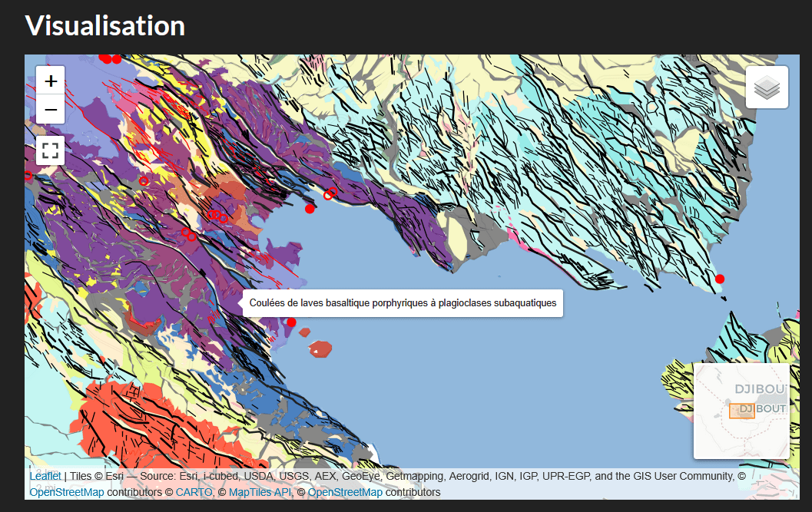Click the small red island right of the tooltip marker
This screenshot has height=512, width=812.
click(305, 332)
